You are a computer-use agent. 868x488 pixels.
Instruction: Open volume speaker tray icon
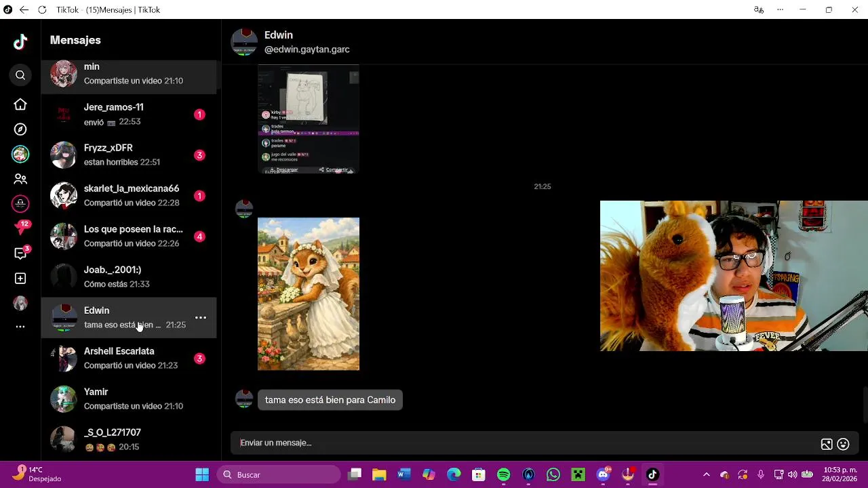pyautogui.click(x=792, y=474)
